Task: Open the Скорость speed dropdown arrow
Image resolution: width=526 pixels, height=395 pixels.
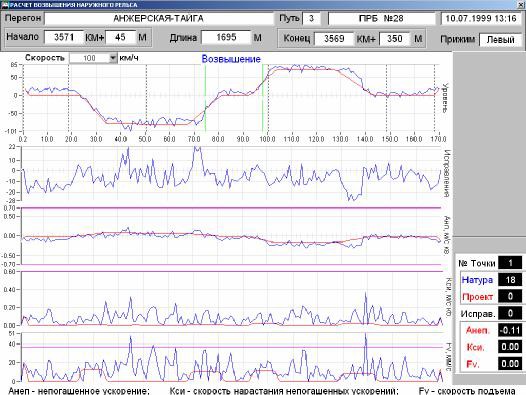Action: 113,58
